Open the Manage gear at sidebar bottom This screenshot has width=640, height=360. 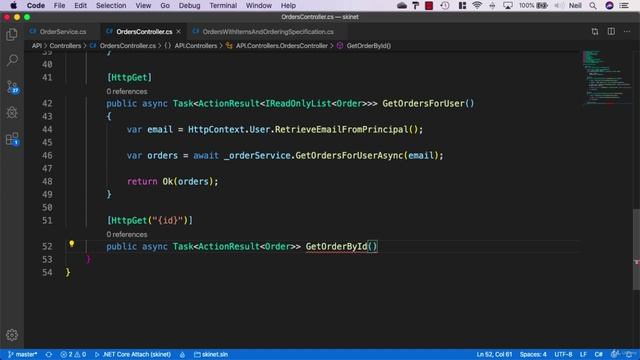click(x=12, y=335)
